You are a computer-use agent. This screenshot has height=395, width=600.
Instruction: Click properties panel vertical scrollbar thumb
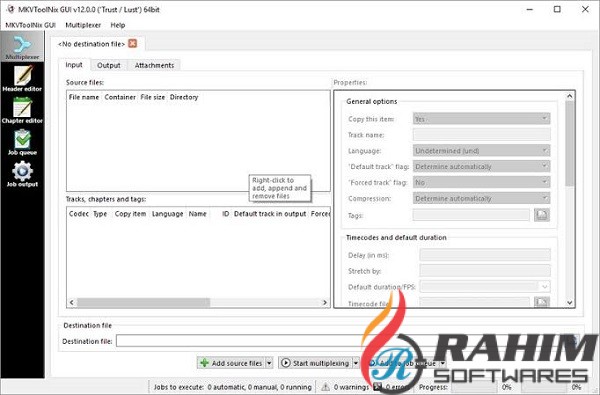[x=569, y=144]
